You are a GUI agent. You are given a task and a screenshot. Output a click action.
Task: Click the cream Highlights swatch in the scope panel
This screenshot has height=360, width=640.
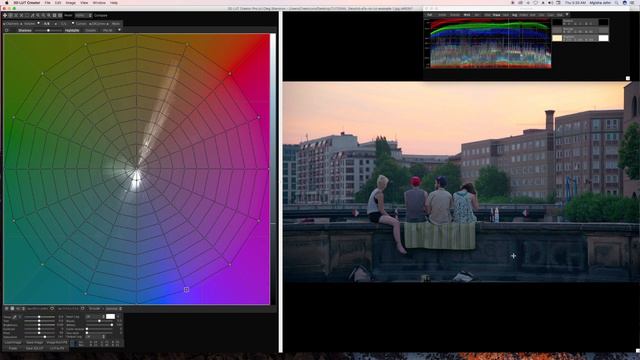click(557, 38)
